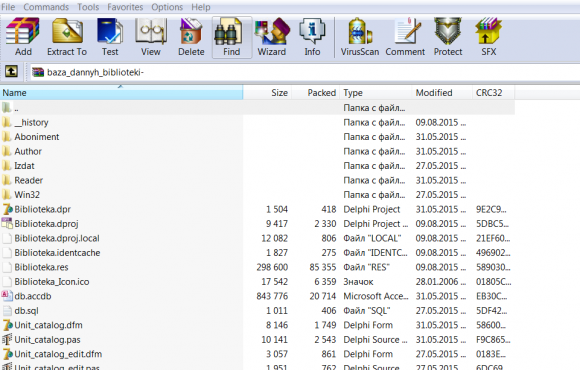Screen dimensions: 580x370
Task: Click the Delete toolbar icon
Action: point(191,37)
